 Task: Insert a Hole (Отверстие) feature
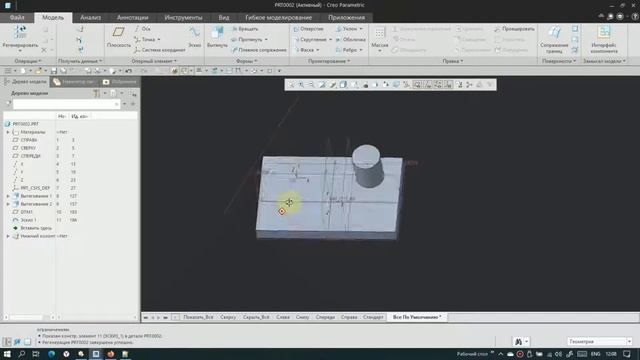(x=308, y=29)
